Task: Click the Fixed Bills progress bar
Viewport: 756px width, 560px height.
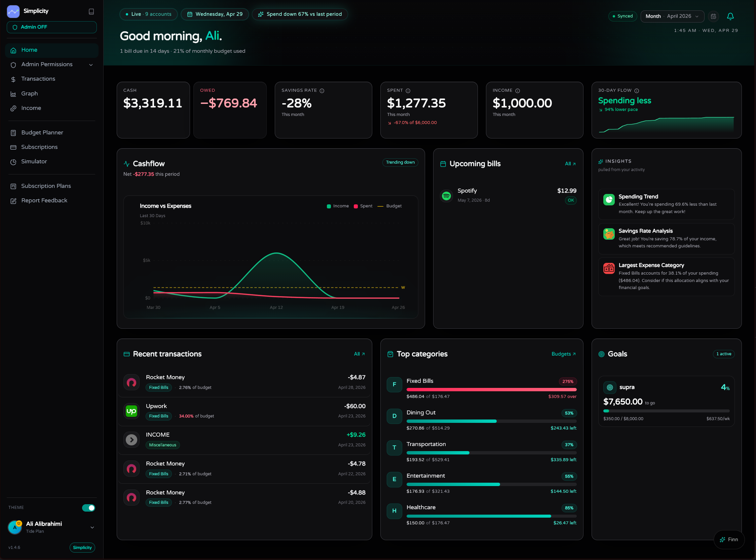Action: 491,390
